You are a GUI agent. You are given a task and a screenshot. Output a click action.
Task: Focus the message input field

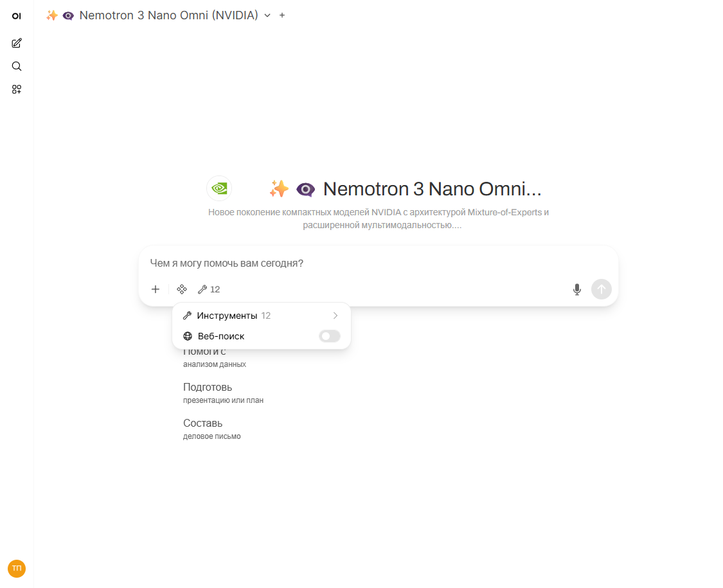(x=378, y=263)
